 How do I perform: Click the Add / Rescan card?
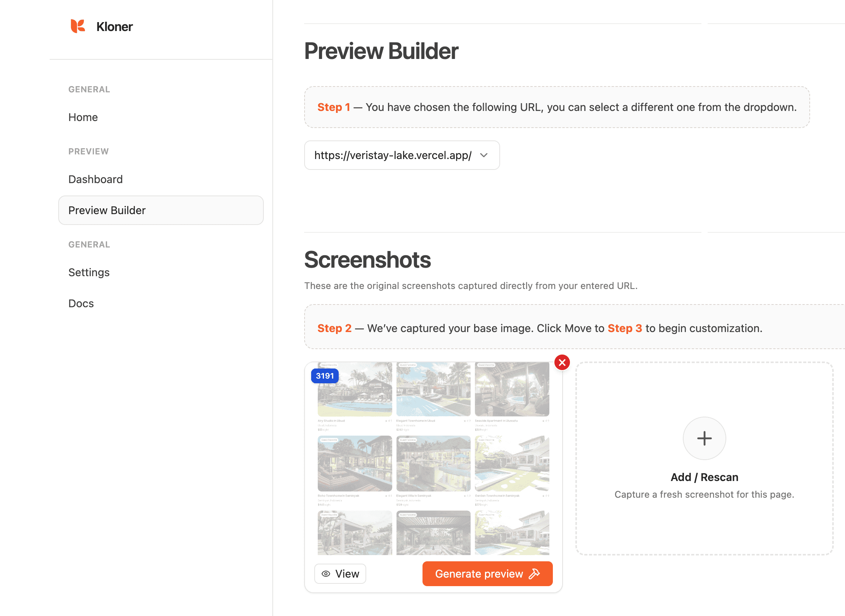coord(704,477)
